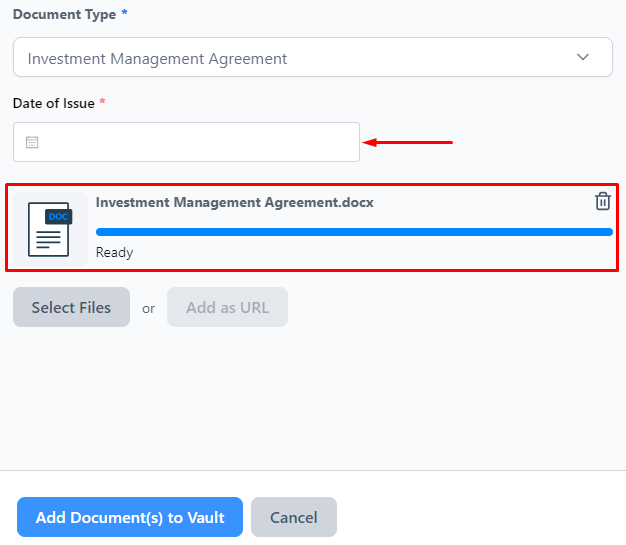Click the DOC file type icon
Viewport: 626px width, 545px height.
coord(50,230)
